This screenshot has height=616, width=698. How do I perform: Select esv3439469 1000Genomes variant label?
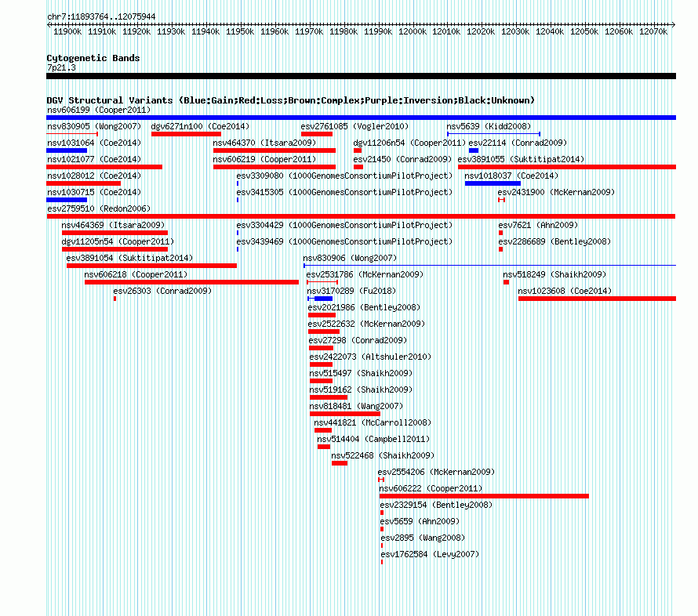click(344, 241)
